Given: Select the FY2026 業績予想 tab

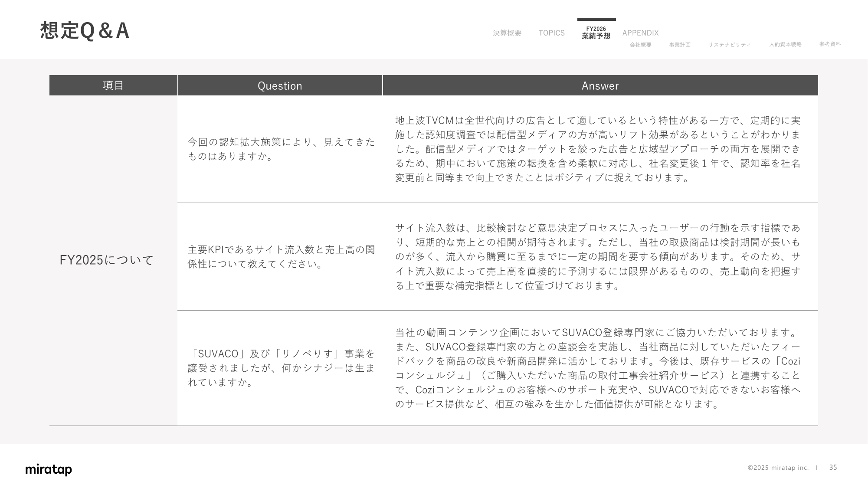Looking at the screenshot, I should (x=596, y=33).
